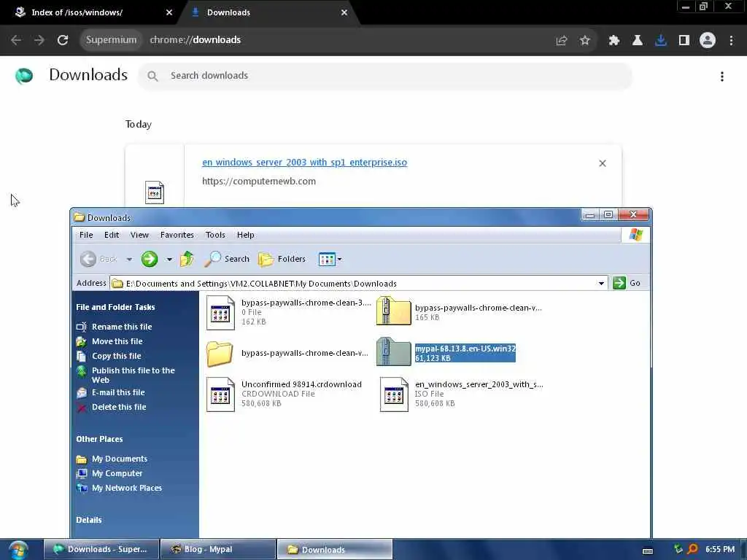Click the orange search tray icon
Image resolution: width=747 pixels, height=560 pixels.
click(x=693, y=550)
